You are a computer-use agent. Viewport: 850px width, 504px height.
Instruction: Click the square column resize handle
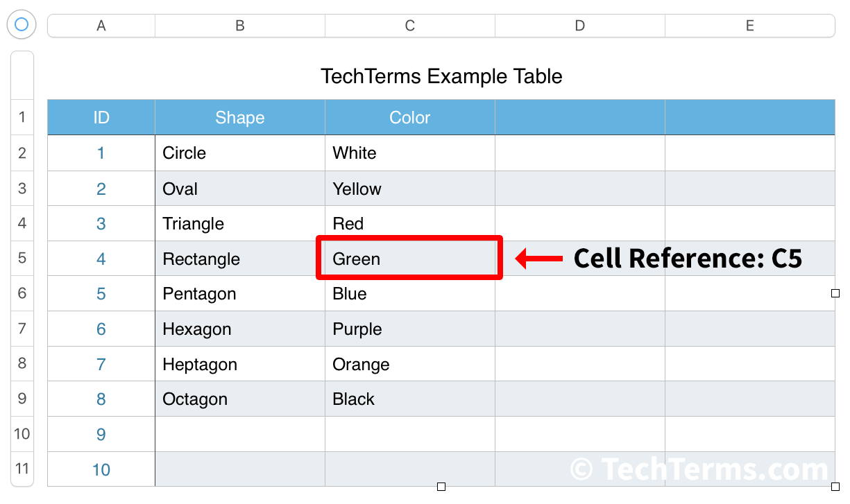tap(835, 293)
